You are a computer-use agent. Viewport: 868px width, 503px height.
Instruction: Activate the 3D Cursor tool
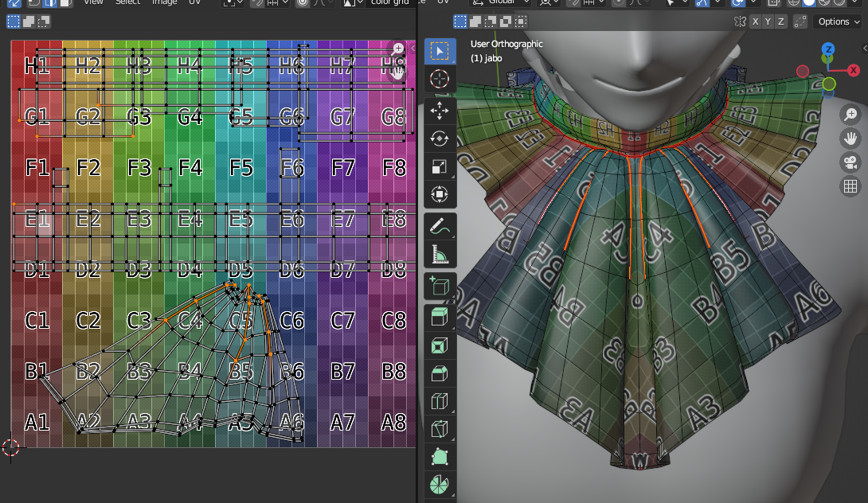pos(440,79)
